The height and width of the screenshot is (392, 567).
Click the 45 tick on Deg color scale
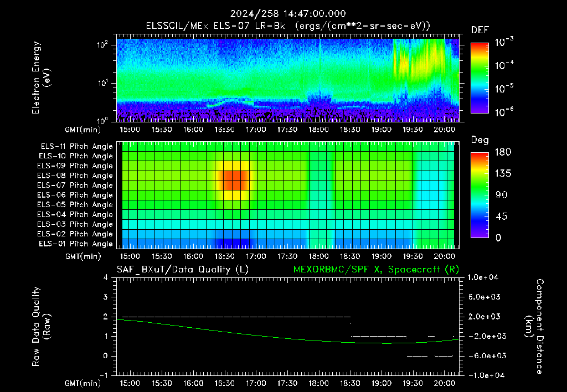point(502,216)
